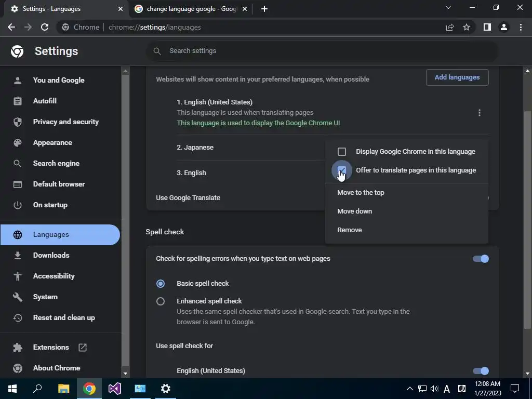Click the main page scrollbar thumb
The height and width of the screenshot is (399, 532).
coord(527,220)
